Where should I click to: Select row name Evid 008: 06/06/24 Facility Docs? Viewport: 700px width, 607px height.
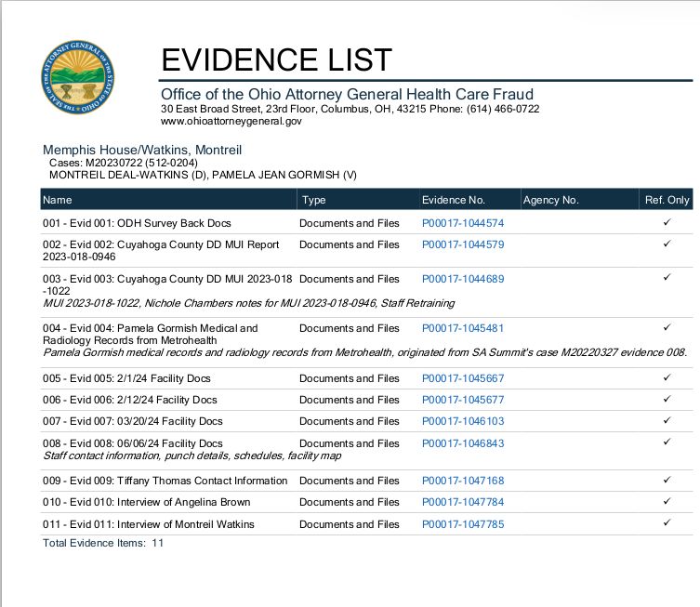[133, 443]
